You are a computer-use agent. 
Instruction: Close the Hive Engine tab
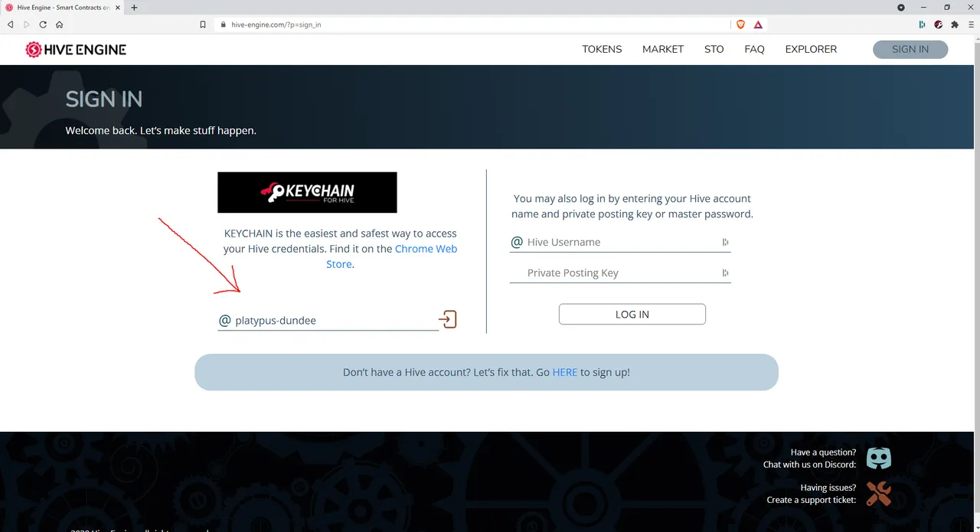[117, 8]
